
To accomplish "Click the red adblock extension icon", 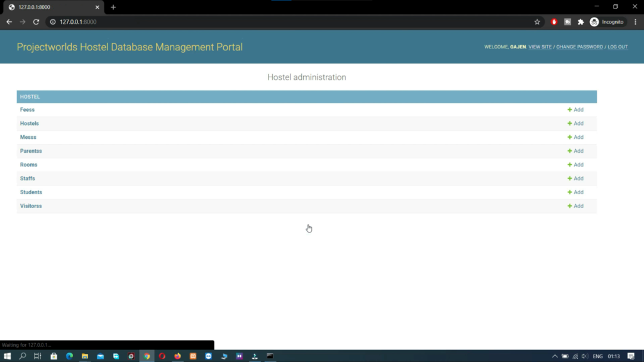I will click(553, 21).
